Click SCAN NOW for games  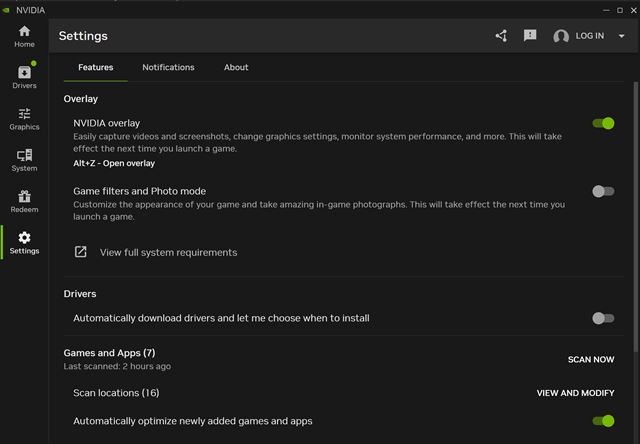pyautogui.click(x=591, y=360)
